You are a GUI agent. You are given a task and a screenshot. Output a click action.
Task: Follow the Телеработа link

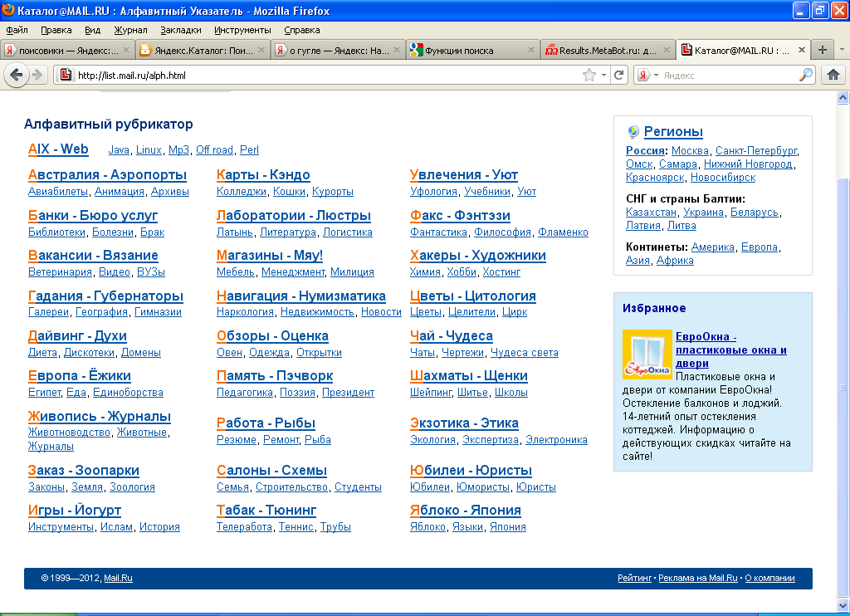244,526
